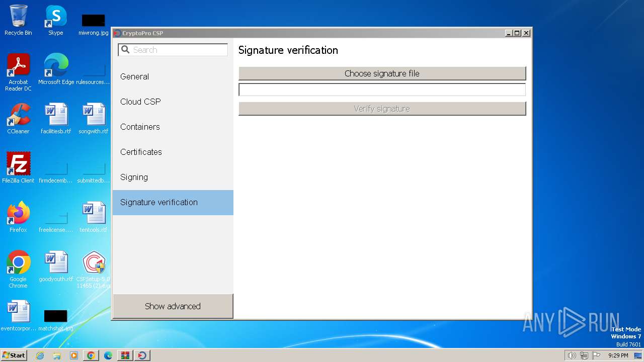This screenshot has height=362, width=644.
Task: Click the Verify signature button
Action: 382,109
